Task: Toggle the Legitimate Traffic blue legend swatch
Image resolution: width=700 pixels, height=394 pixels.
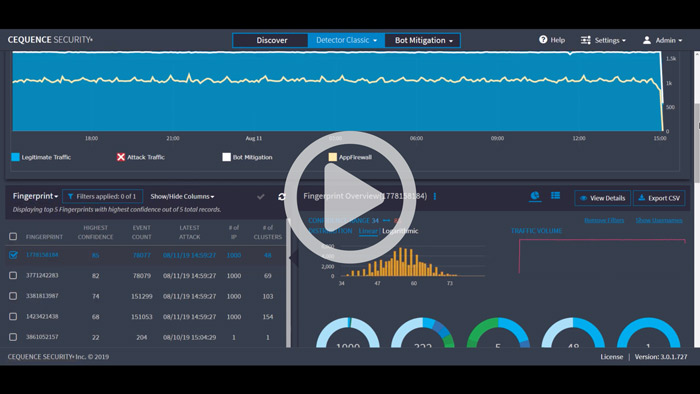Action: (15, 157)
